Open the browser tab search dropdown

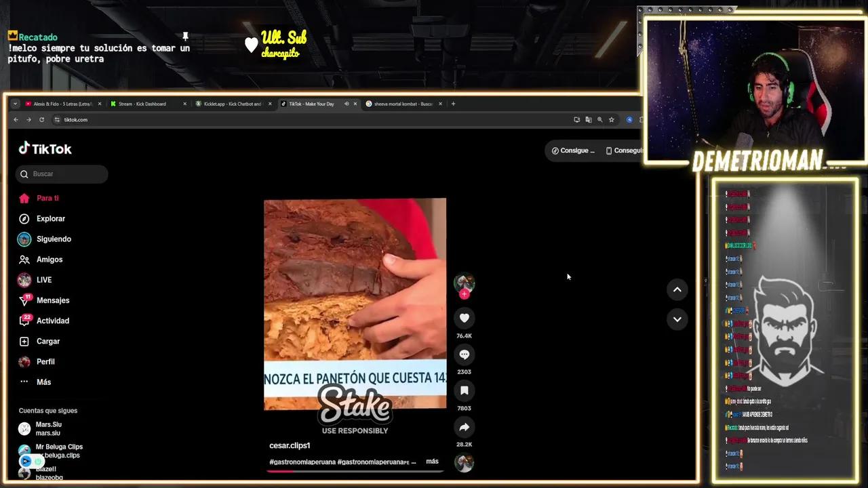[16, 104]
